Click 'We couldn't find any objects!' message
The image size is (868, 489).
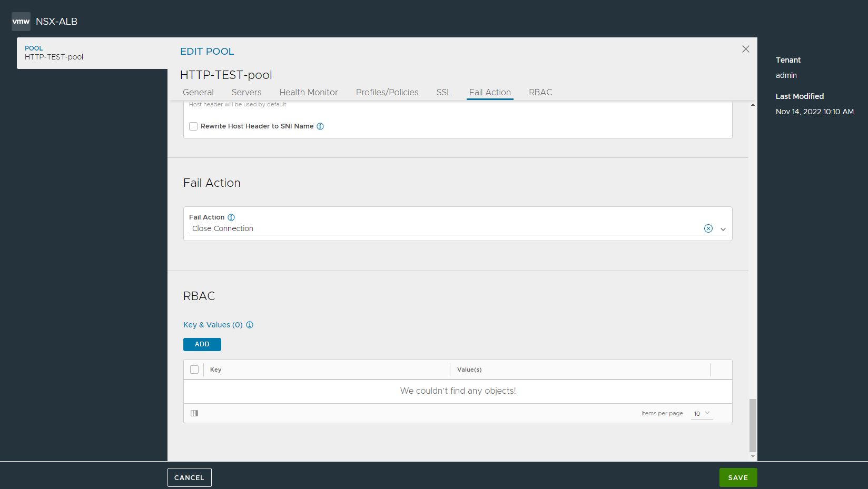point(458,391)
